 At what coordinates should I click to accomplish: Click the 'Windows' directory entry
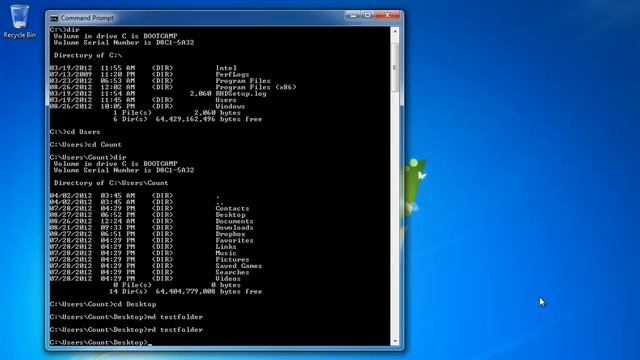coord(230,107)
